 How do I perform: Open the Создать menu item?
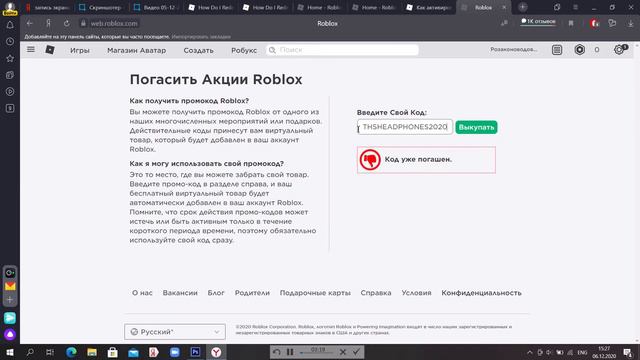(x=198, y=50)
